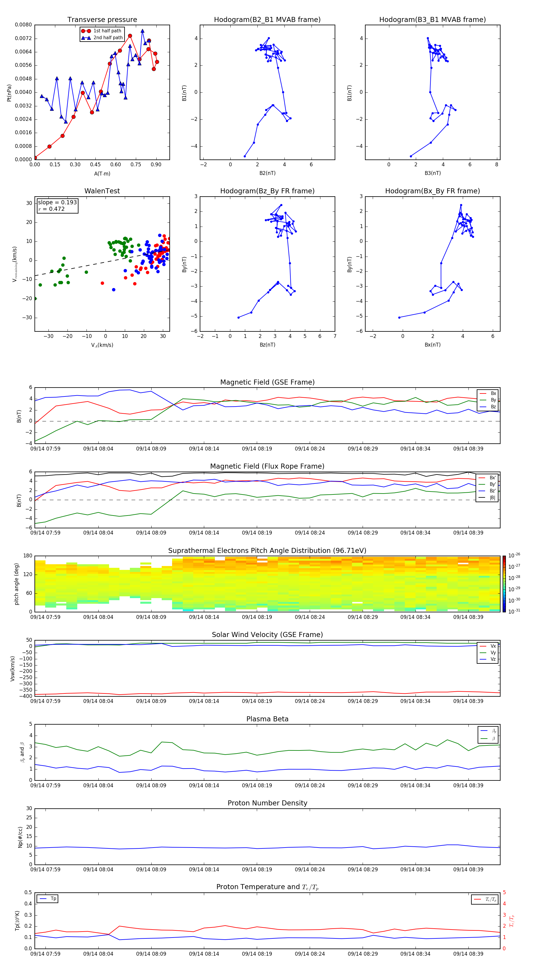
Task: Click the 'WalenTest' plot title
Action: point(102,191)
